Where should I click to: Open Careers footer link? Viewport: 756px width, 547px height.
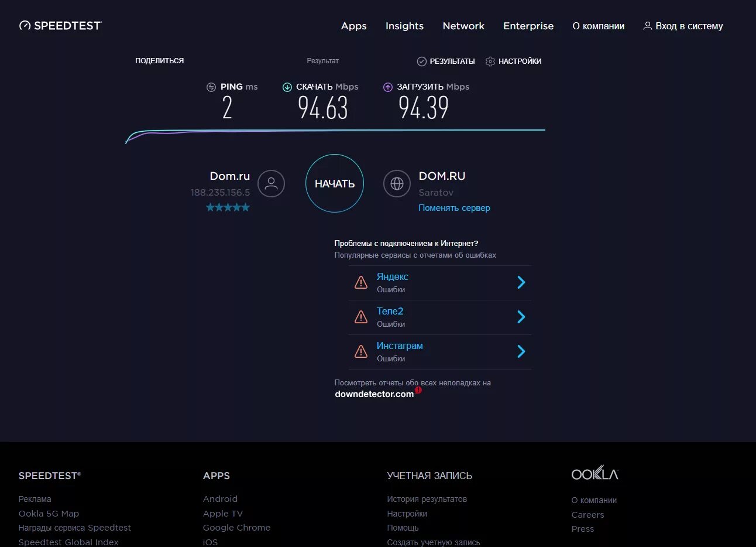pos(587,515)
